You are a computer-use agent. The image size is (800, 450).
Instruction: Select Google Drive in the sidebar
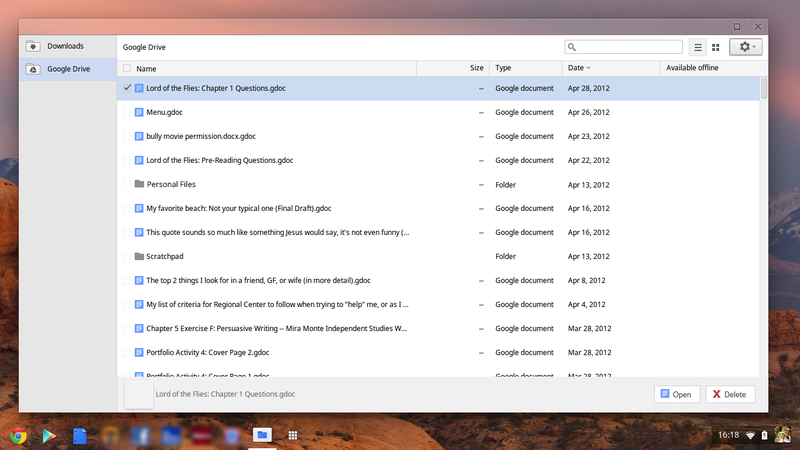click(68, 69)
